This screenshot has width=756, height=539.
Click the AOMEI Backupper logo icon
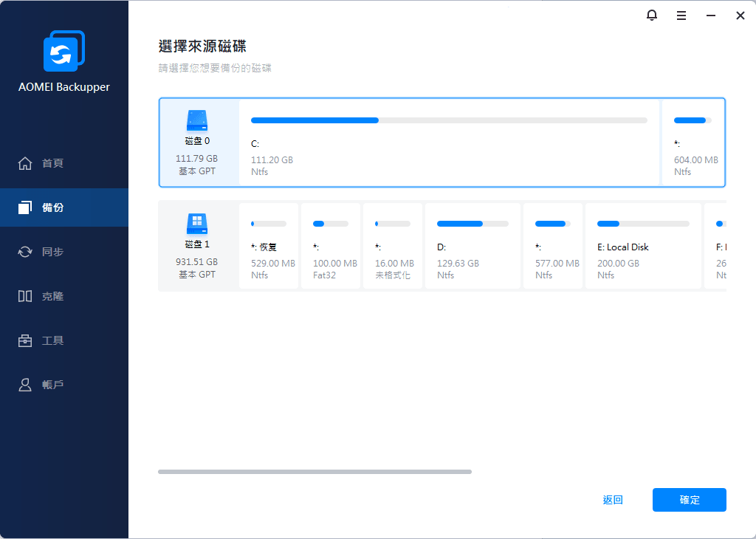coord(64,51)
